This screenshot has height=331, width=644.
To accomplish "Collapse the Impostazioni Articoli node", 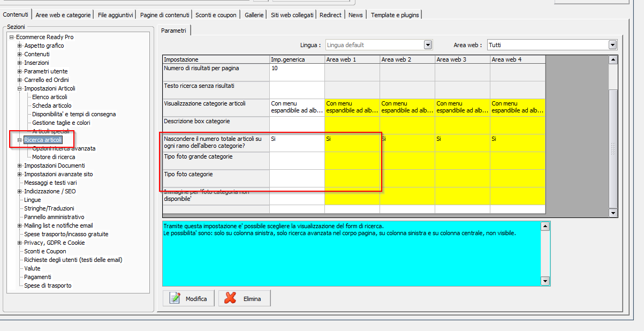I will [x=20, y=88].
